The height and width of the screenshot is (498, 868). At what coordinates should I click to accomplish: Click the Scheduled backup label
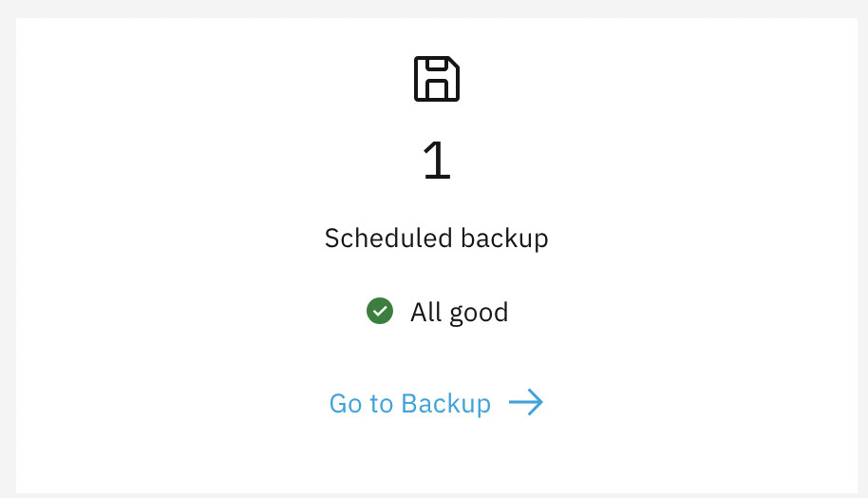click(x=436, y=239)
